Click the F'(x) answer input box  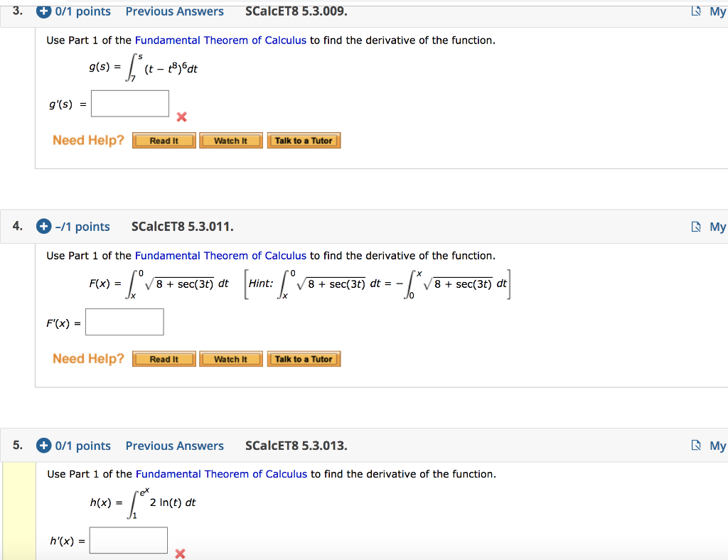(x=124, y=321)
